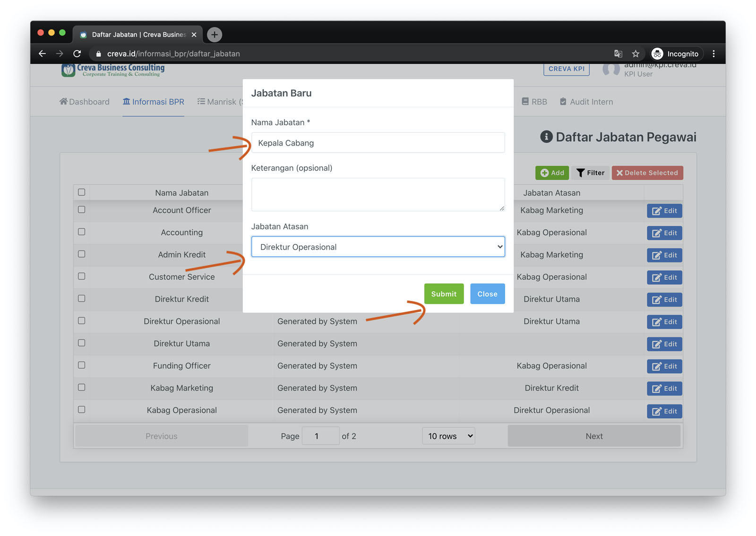Open the Dashboard menu
756x536 pixels.
[x=84, y=102]
